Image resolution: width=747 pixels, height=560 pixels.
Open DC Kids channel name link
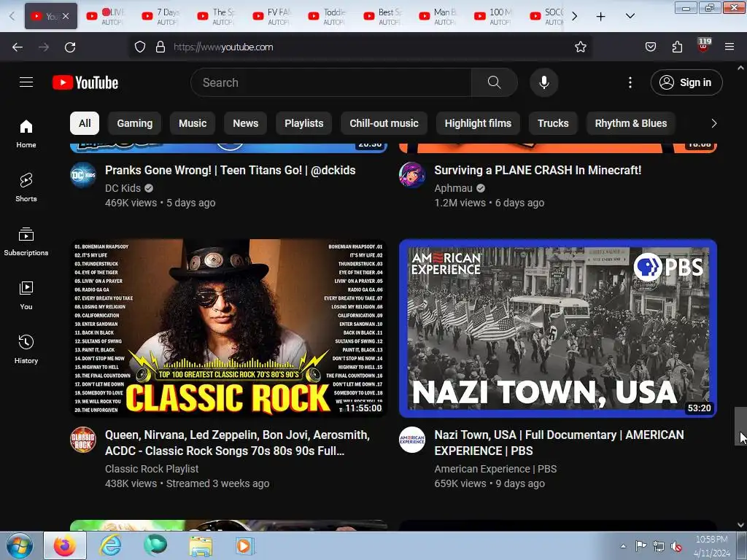click(123, 188)
